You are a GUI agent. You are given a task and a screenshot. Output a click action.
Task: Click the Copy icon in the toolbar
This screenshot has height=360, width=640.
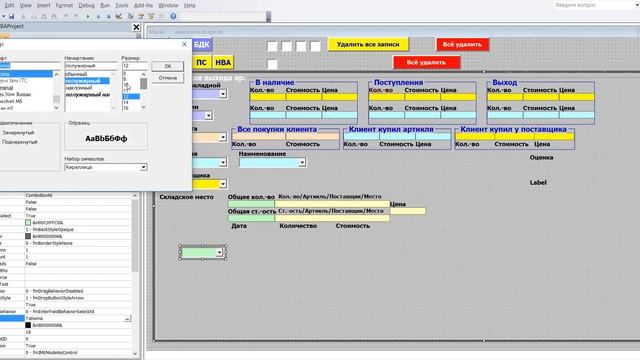(x=33, y=16)
